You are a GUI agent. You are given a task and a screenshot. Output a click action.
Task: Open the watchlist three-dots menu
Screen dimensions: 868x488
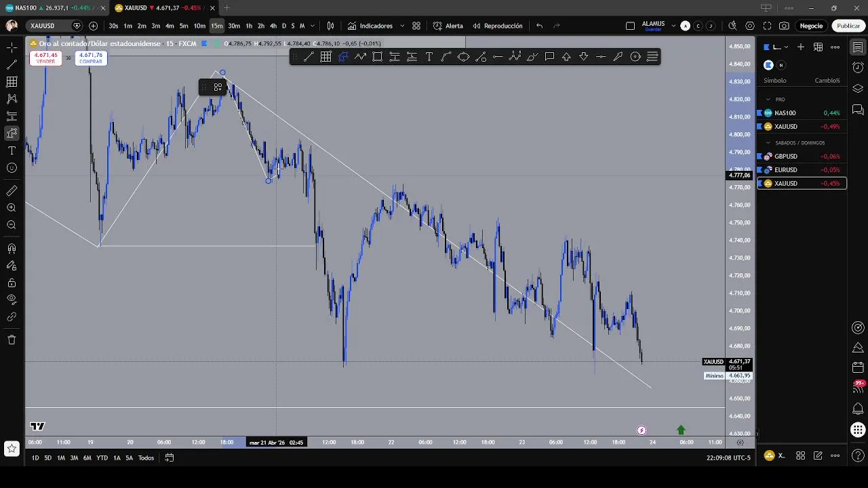click(x=835, y=47)
